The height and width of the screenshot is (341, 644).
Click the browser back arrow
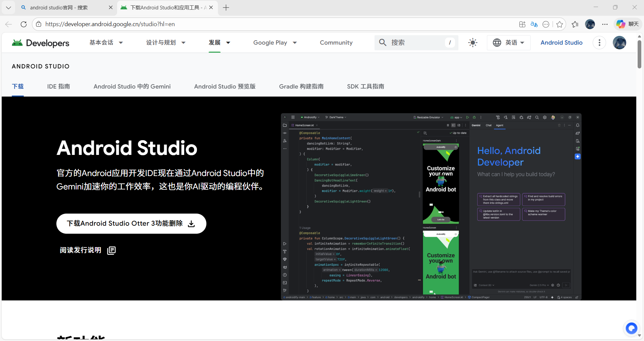(9, 24)
